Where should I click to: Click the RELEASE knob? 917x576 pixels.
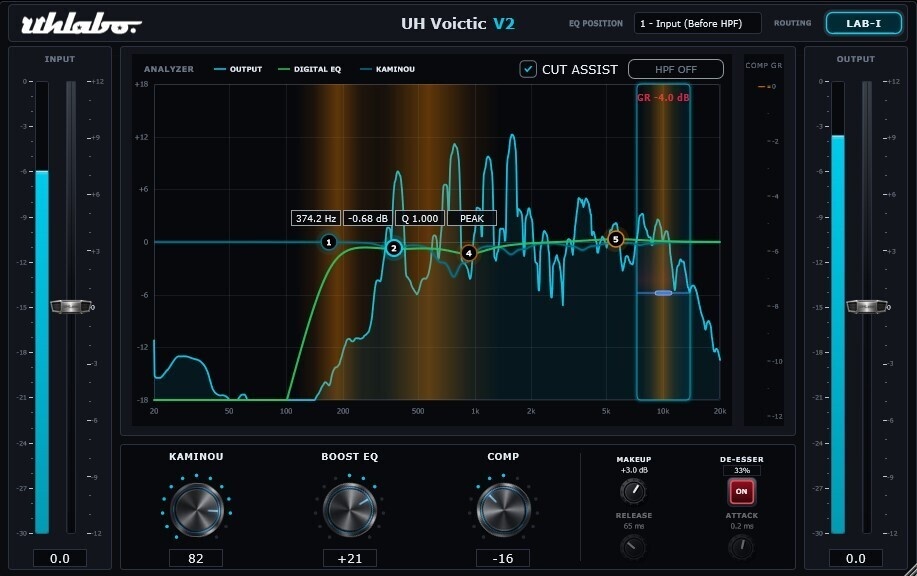[x=633, y=547]
